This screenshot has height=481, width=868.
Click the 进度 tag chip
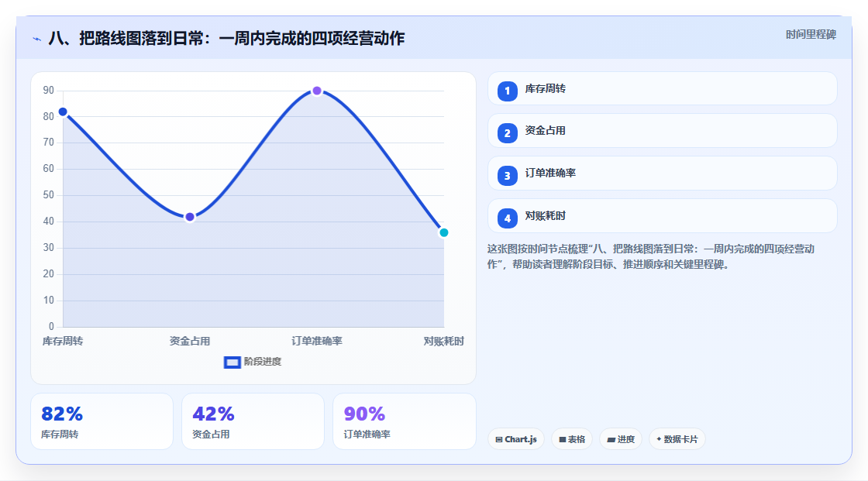[x=621, y=439]
